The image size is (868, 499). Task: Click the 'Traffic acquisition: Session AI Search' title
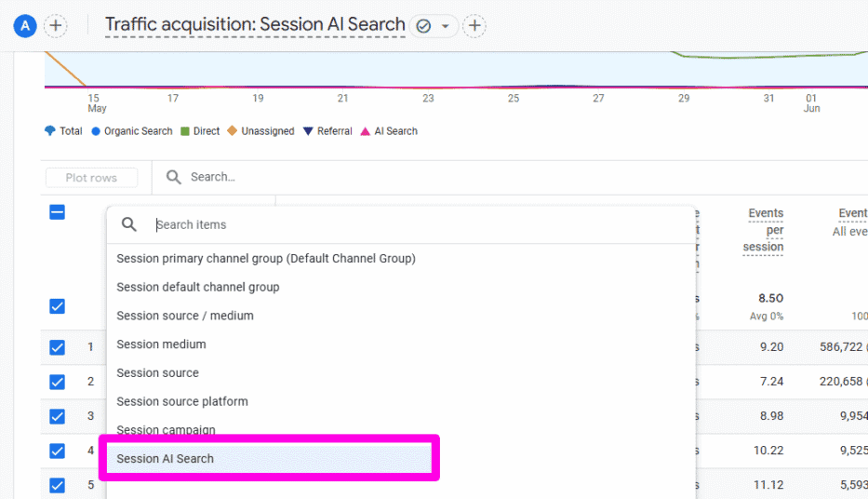(x=255, y=24)
